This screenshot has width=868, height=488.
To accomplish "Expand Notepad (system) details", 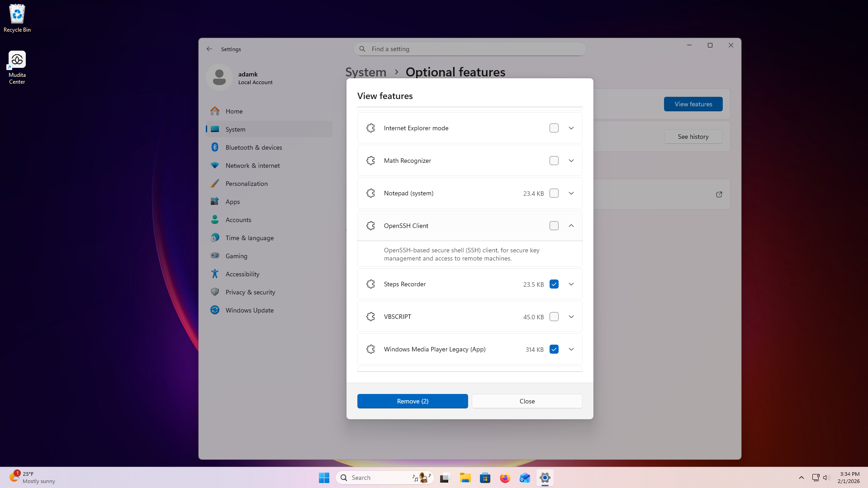I will 571,193.
